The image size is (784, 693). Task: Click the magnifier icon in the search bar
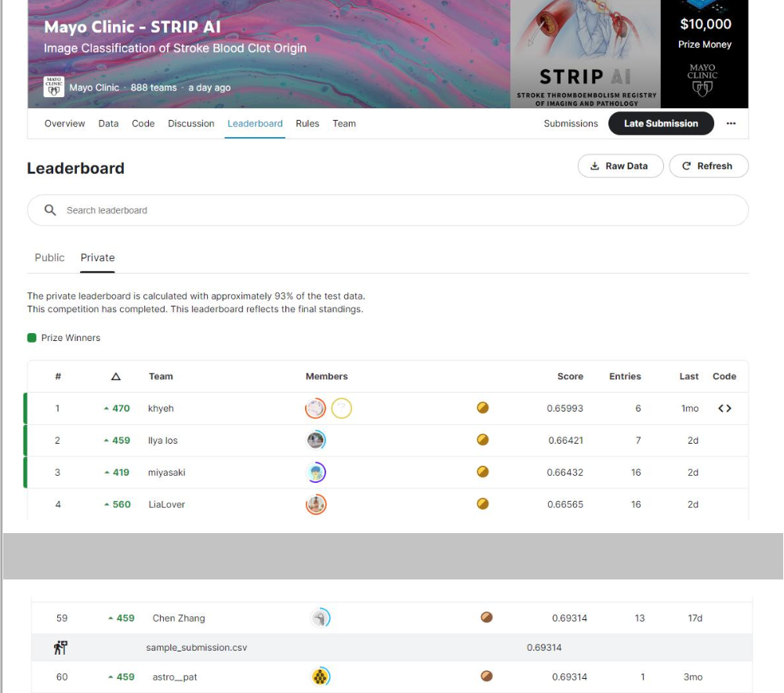tap(50, 210)
